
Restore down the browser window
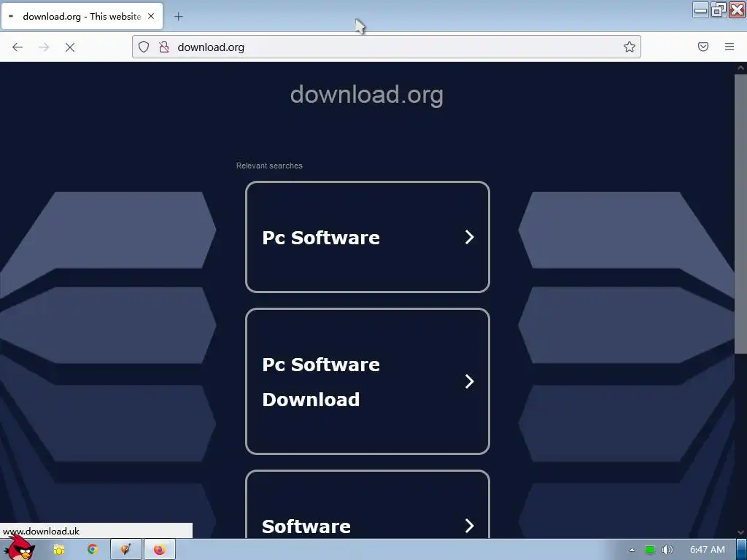click(x=718, y=10)
